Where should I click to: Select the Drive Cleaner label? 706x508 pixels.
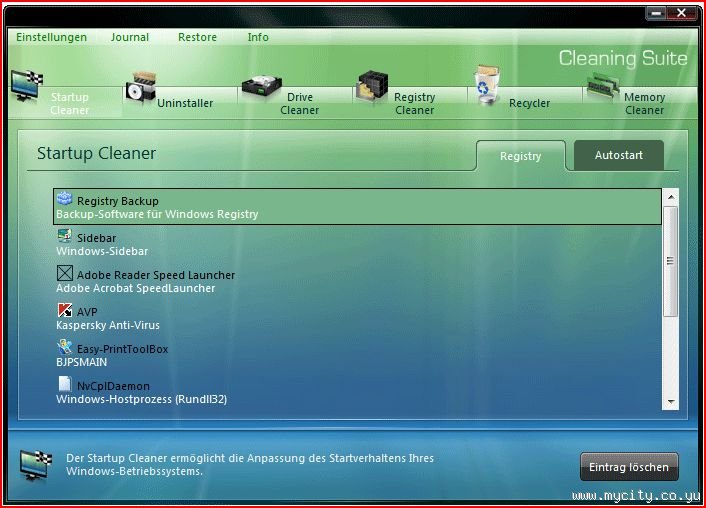[x=299, y=104]
